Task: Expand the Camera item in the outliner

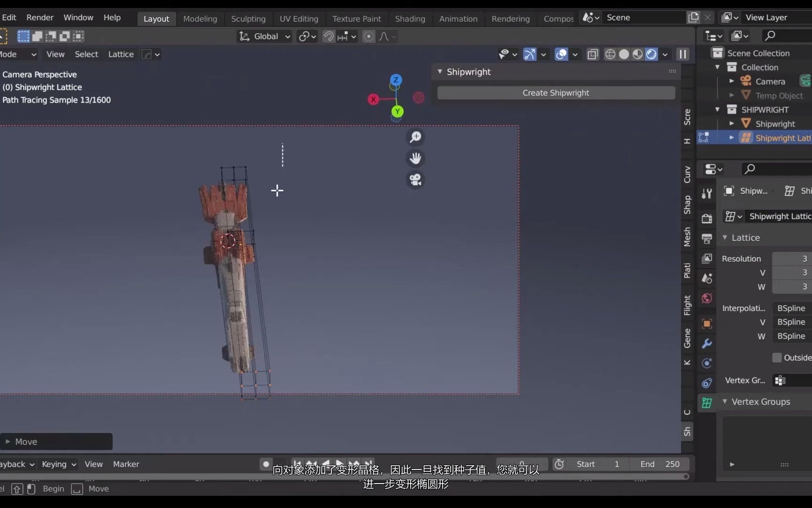Action: [x=731, y=81]
